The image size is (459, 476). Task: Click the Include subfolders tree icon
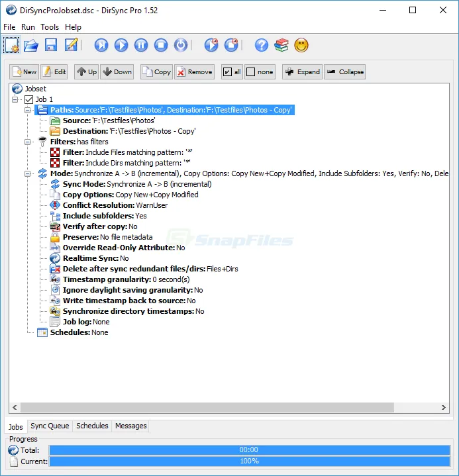click(55, 216)
